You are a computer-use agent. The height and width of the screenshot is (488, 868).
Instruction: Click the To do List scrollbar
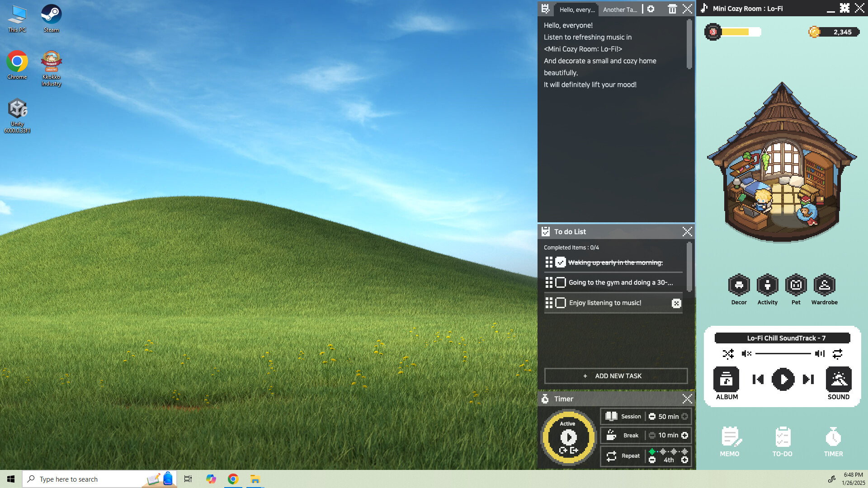689,267
